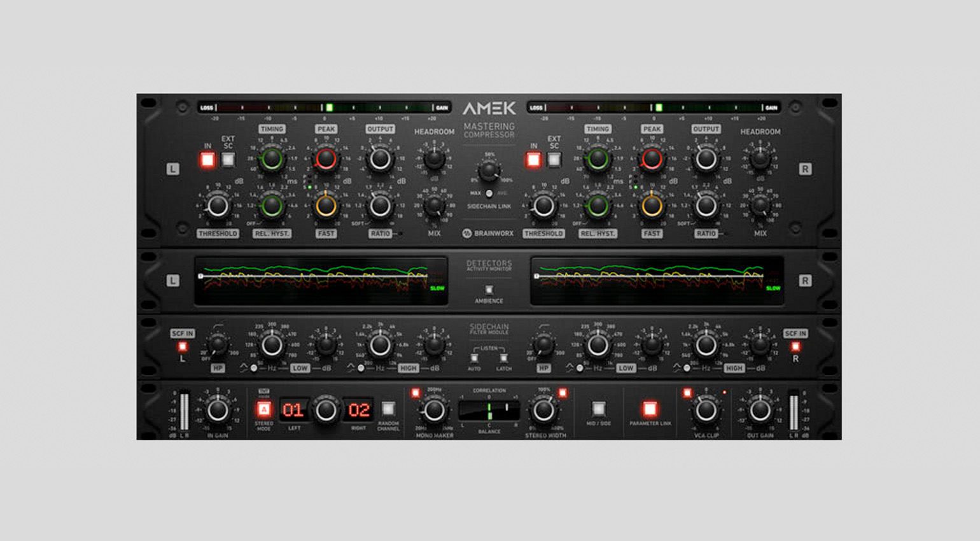Click the right channel Output knob
The height and width of the screenshot is (541, 980).
point(706,159)
